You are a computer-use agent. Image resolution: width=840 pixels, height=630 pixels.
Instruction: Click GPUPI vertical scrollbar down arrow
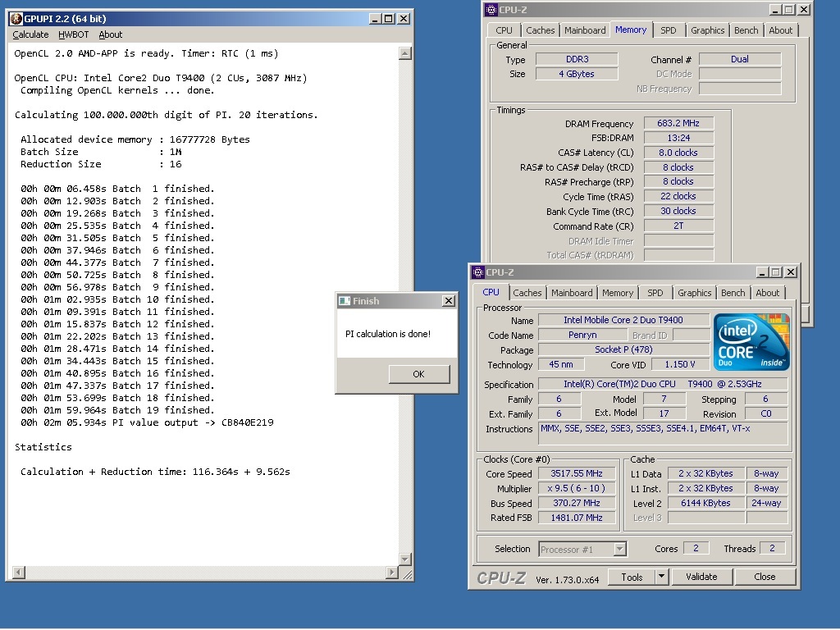click(x=405, y=559)
